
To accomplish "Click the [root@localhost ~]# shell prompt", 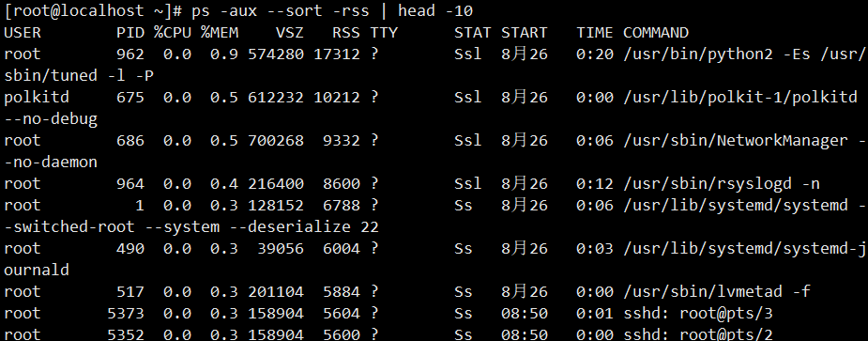I will [94, 10].
